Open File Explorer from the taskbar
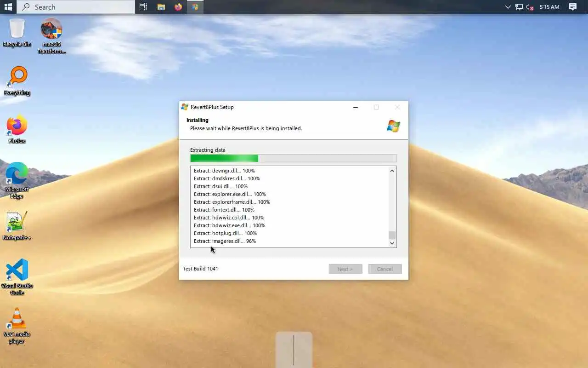588x368 pixels. [161, 7]
